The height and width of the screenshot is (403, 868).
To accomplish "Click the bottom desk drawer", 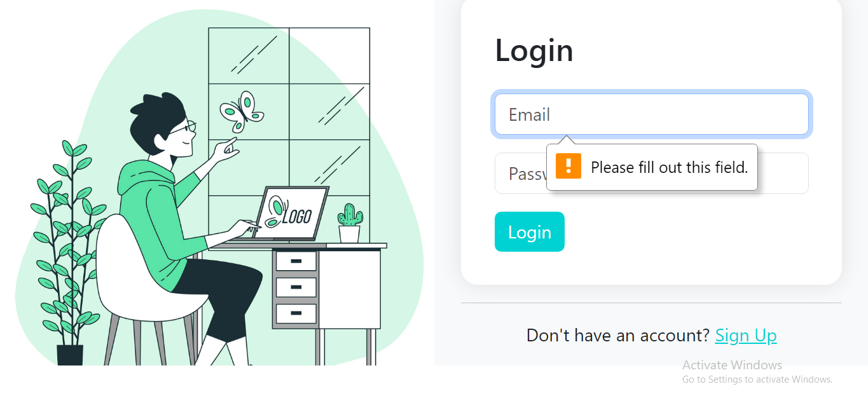I will click(296, 313).
